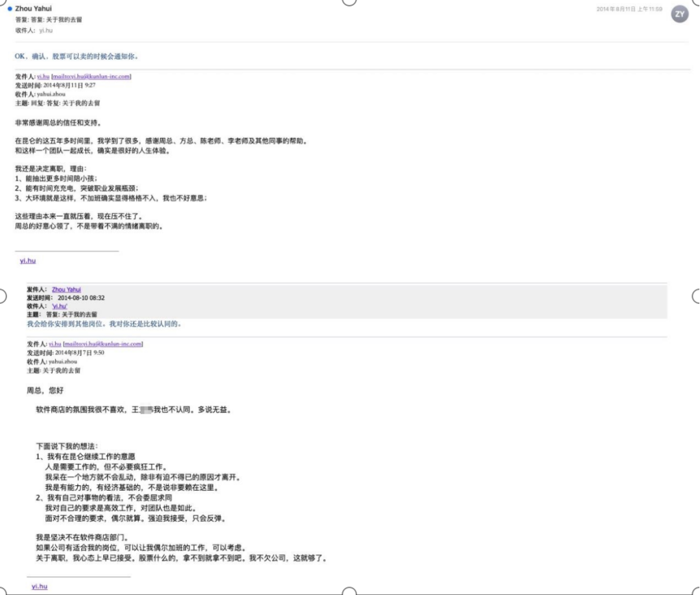
Task: Click the timestamp 2014年8月11日 上午11:59
Action: click(x=629, y=9)
